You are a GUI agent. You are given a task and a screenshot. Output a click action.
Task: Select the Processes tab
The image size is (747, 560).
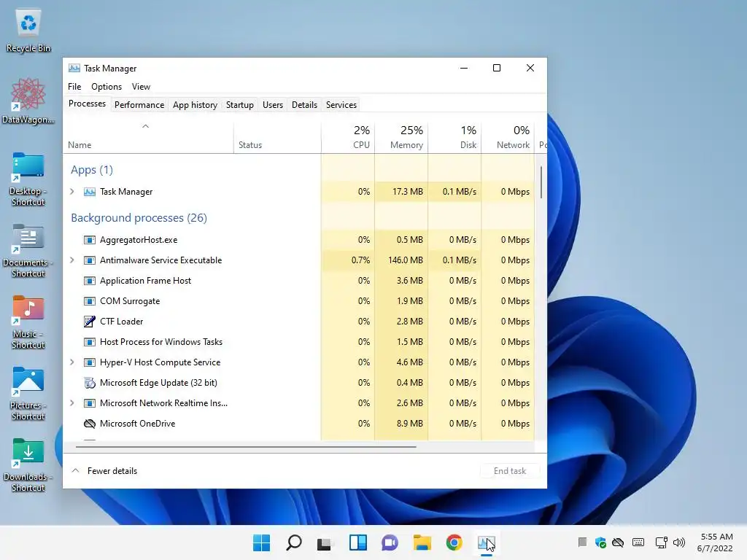tap(88, 104)
